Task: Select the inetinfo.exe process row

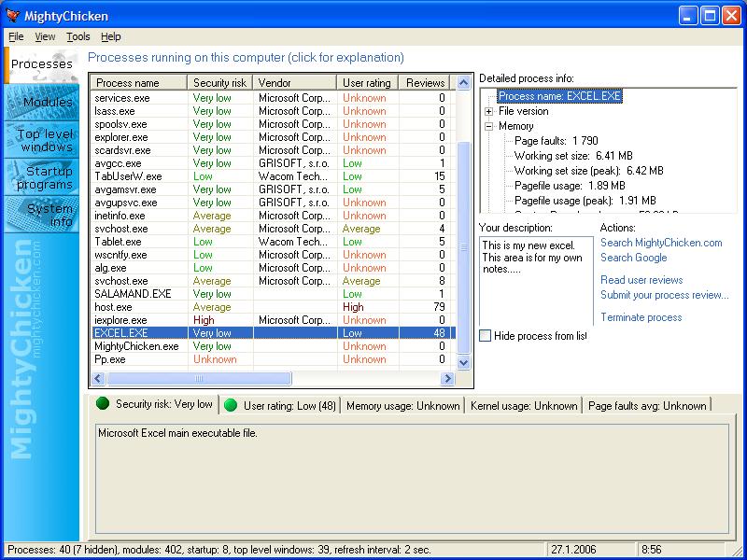Action: coord(274,216)
